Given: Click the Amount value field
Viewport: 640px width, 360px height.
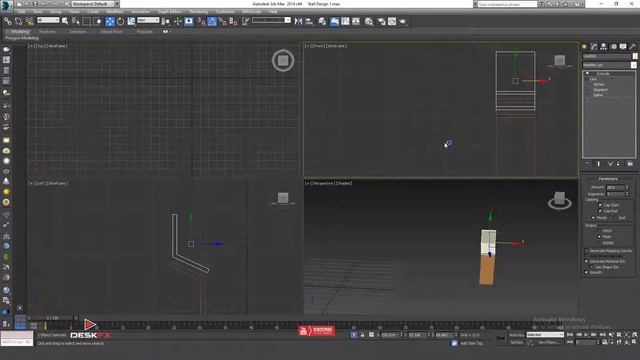Looking at the screenshot, I should point(616,187).
